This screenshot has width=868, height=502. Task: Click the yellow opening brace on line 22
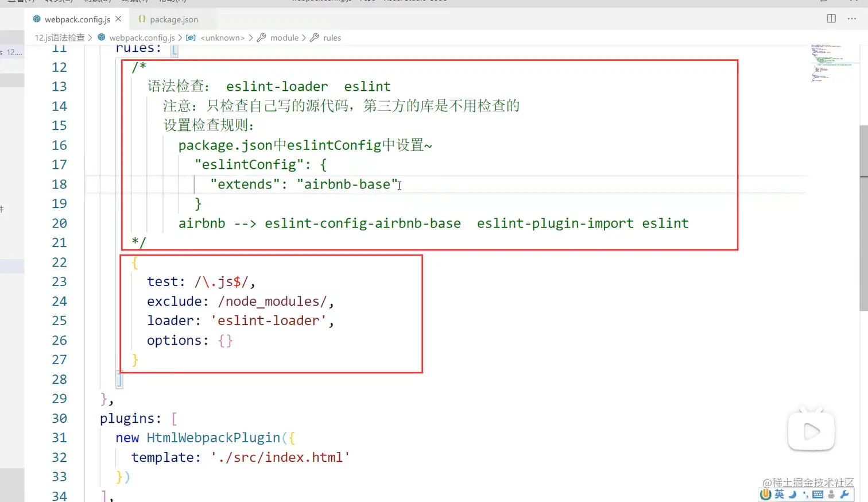point(134,262)
